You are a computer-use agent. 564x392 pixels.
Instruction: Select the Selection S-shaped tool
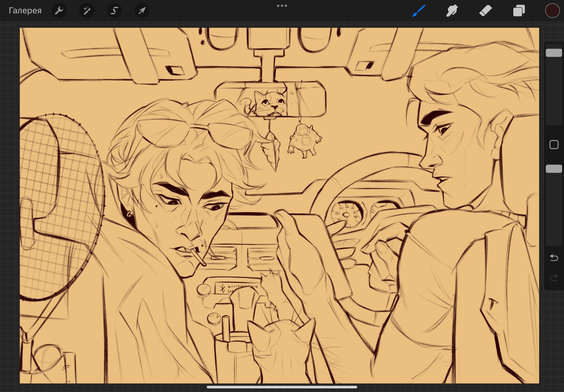click(x=114, y=11)
